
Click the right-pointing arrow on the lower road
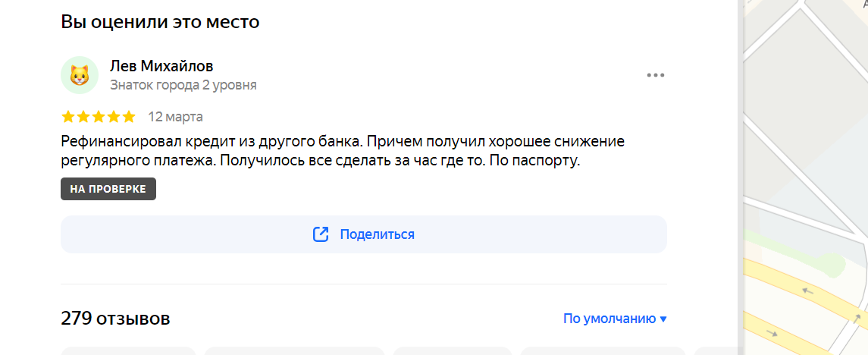(x=771, y=334)
